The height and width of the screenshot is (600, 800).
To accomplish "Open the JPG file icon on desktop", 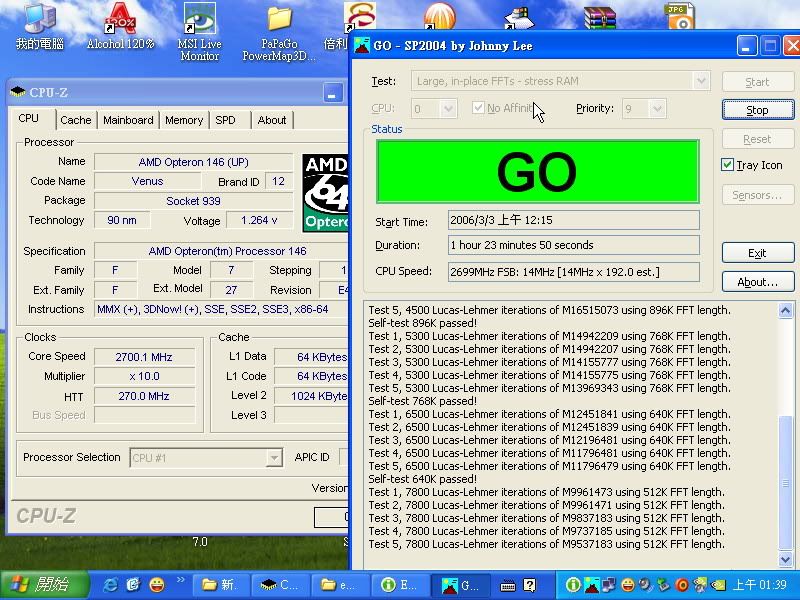I will coord(680,15).
